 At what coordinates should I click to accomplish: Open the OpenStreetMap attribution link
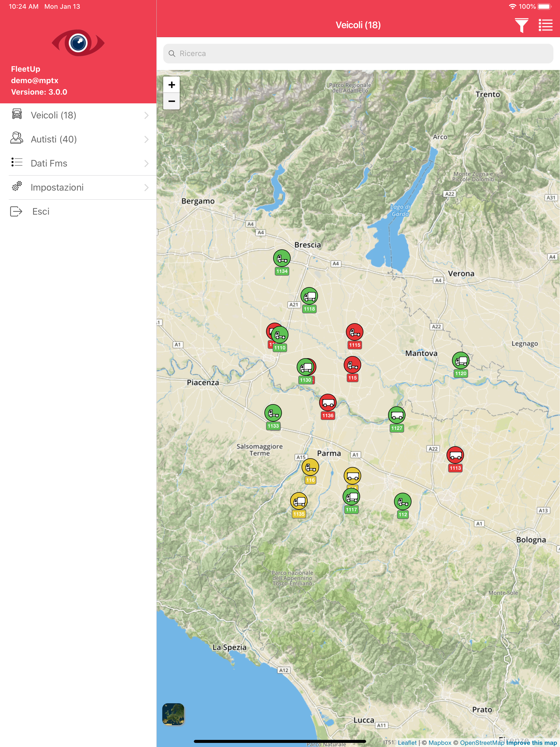click(482, 743)
